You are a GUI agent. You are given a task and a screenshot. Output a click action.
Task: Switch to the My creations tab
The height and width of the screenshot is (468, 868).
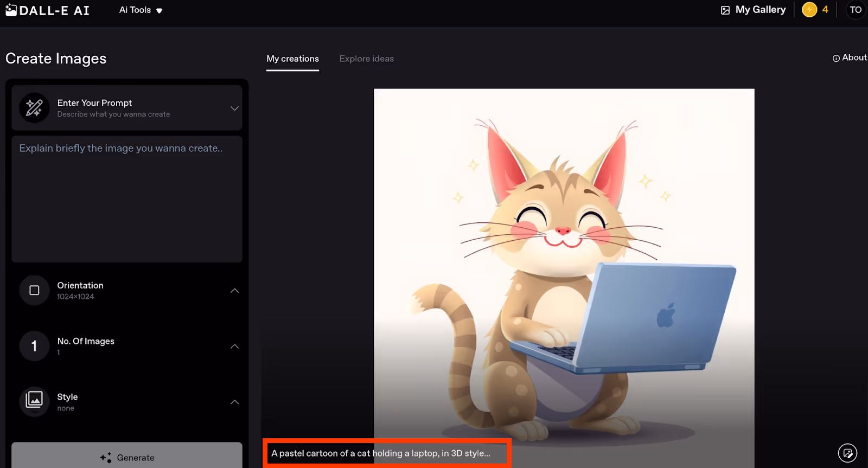click(292, 59)
